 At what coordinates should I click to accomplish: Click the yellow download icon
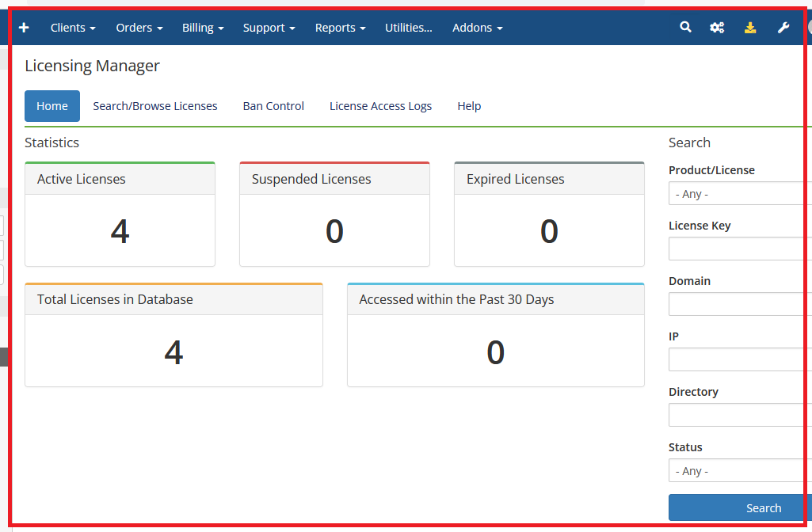pyautogui.click(x=750, y=28)
